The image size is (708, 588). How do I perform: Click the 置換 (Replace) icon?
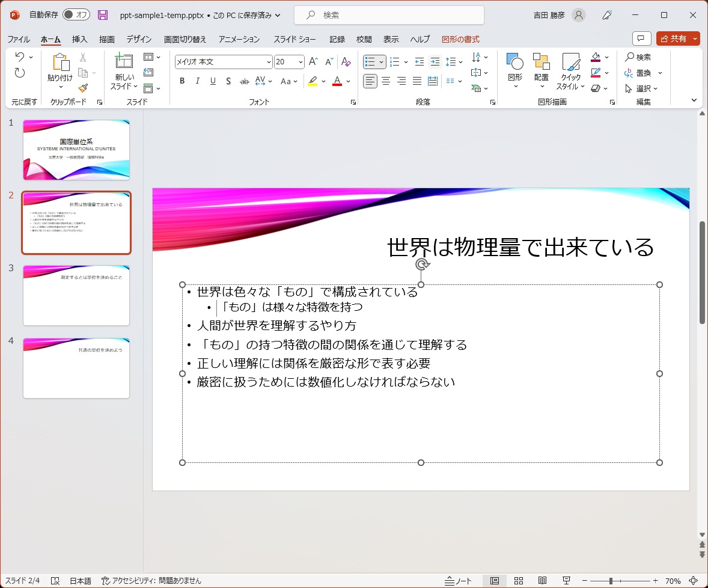pyautogui.click(x=638, y=73)
